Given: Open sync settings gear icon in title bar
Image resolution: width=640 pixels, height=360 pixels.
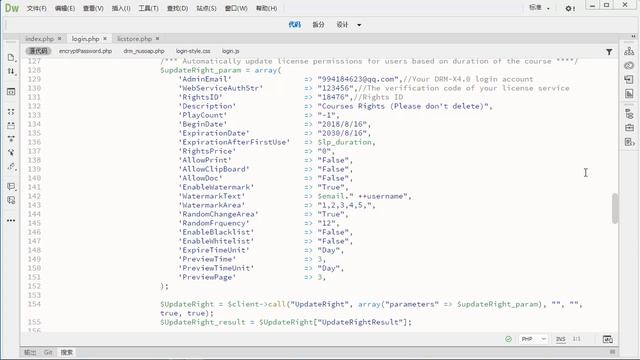Looking at the screenshot, I should (x=570, y=8).
